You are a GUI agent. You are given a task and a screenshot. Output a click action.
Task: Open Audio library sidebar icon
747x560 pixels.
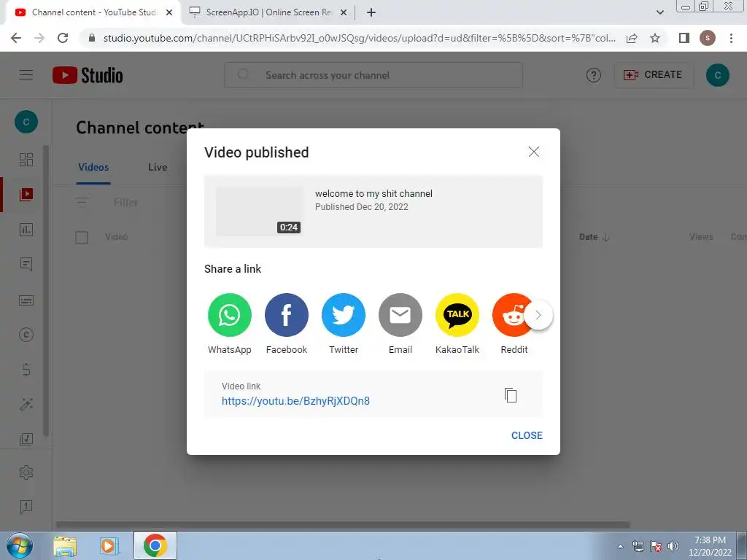(26, 439)
